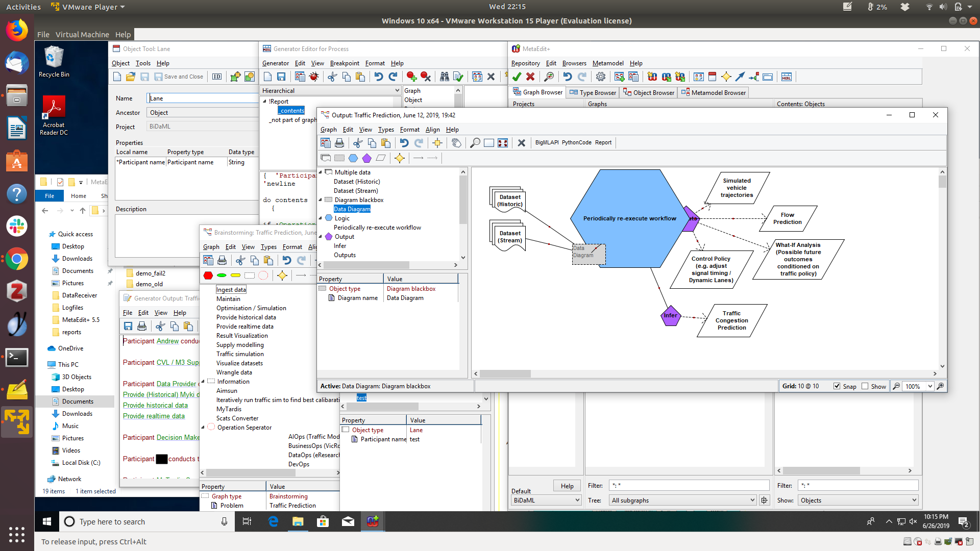The width and height of the screenshot is (980, 551).
Task: Click Save and Close in Object Tool
Action: pyautogui.click(x=179, y=77)
